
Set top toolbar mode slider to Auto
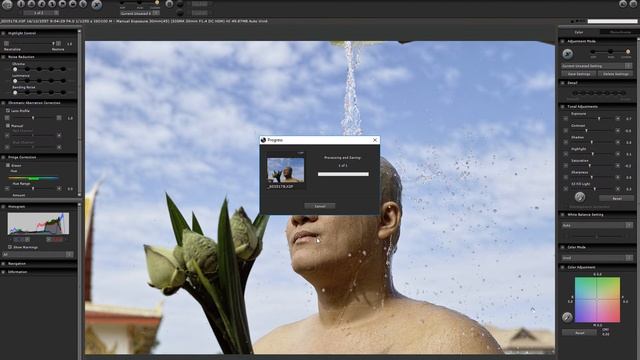pos(140,2)
